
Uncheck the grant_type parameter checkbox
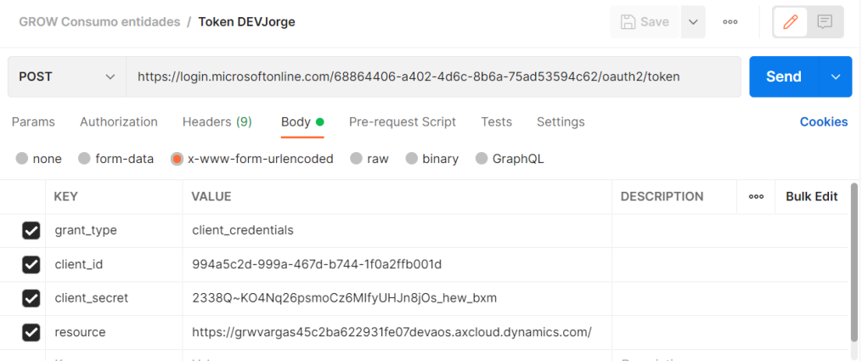coord(31,230)
